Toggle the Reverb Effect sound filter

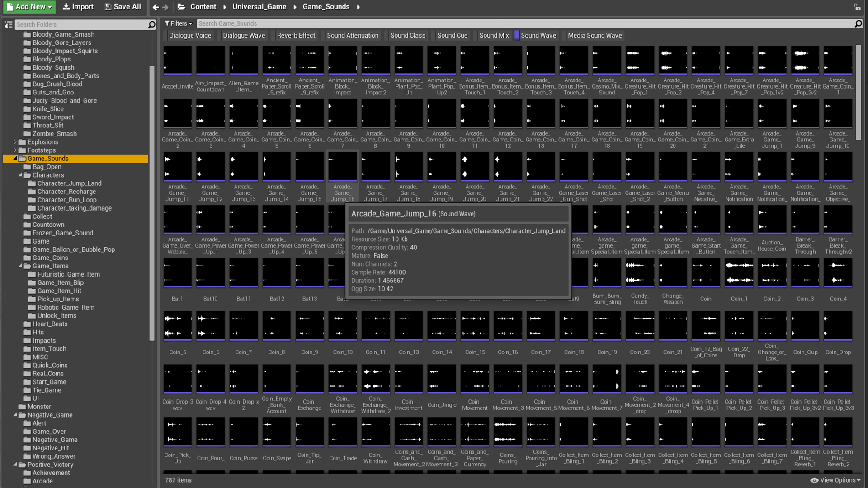[x=296, y=35]
